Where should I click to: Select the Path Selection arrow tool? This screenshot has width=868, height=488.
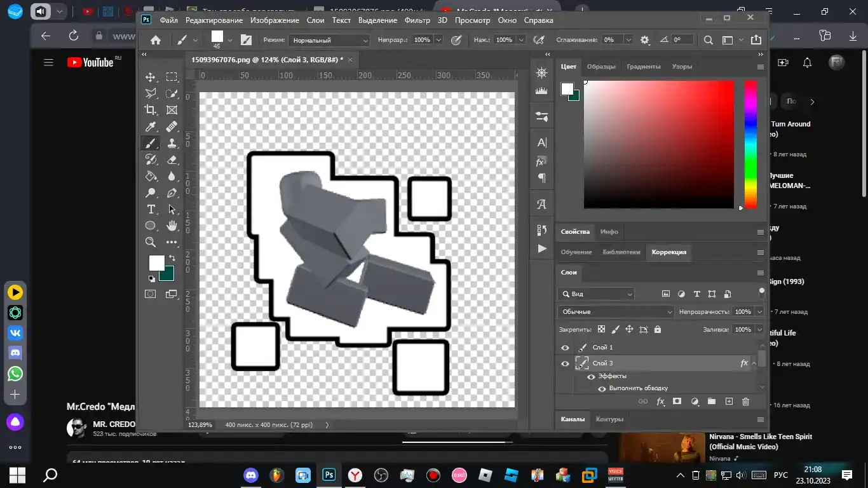(x=172, y=209)
